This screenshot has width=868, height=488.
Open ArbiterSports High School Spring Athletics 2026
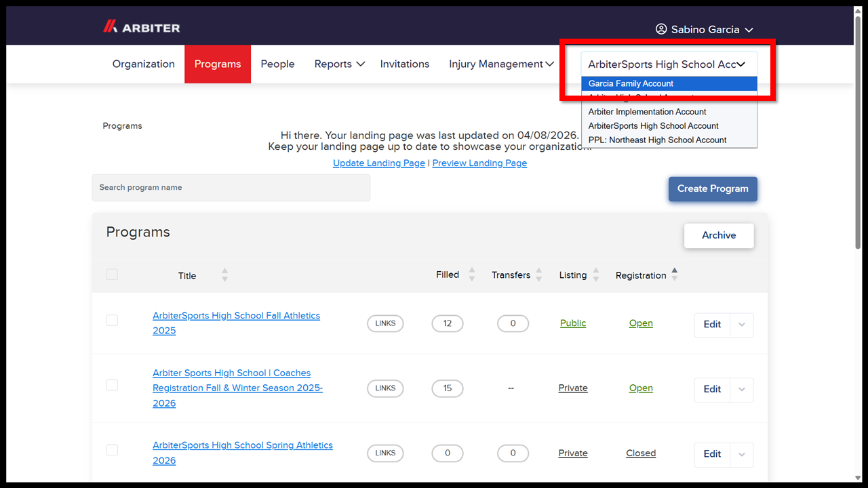click(243, 453)
